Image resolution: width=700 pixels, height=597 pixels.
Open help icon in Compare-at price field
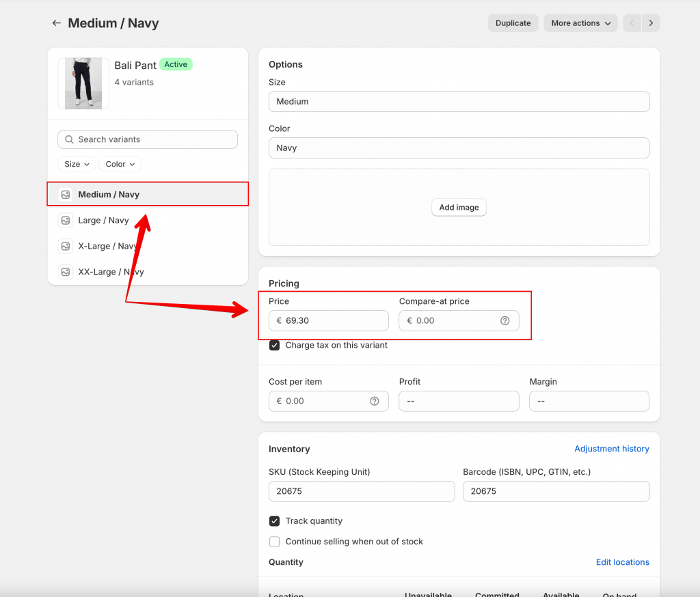(505, 321)
